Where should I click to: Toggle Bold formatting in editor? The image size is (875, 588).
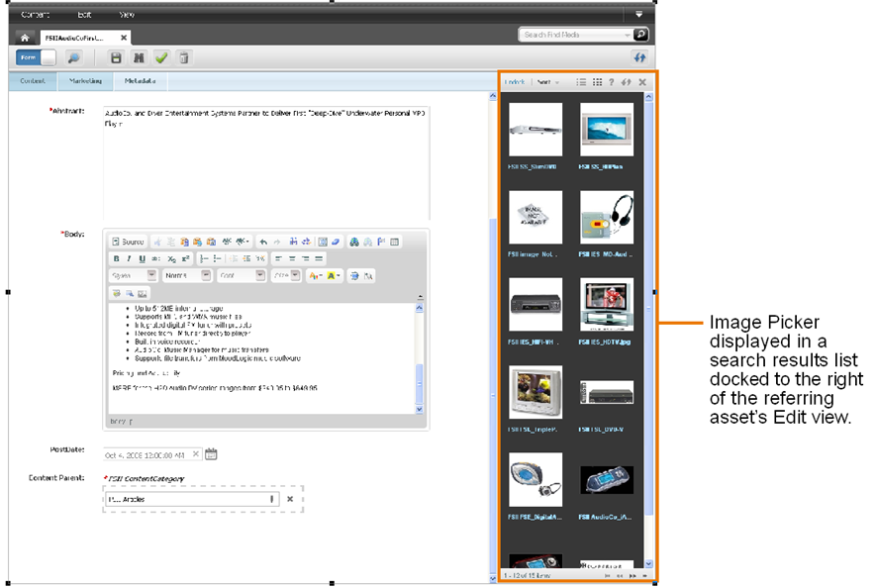pos(116,258)
